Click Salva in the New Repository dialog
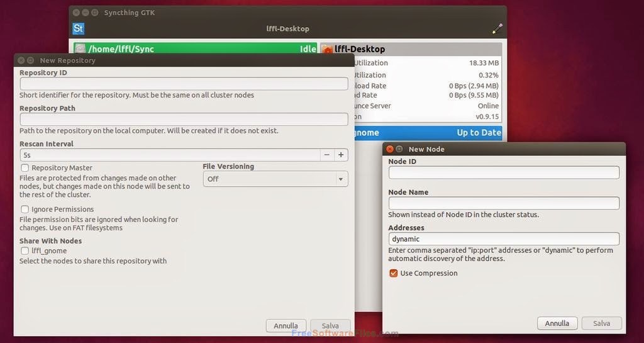This screenshot has width=644, height=343. [330, 326]
